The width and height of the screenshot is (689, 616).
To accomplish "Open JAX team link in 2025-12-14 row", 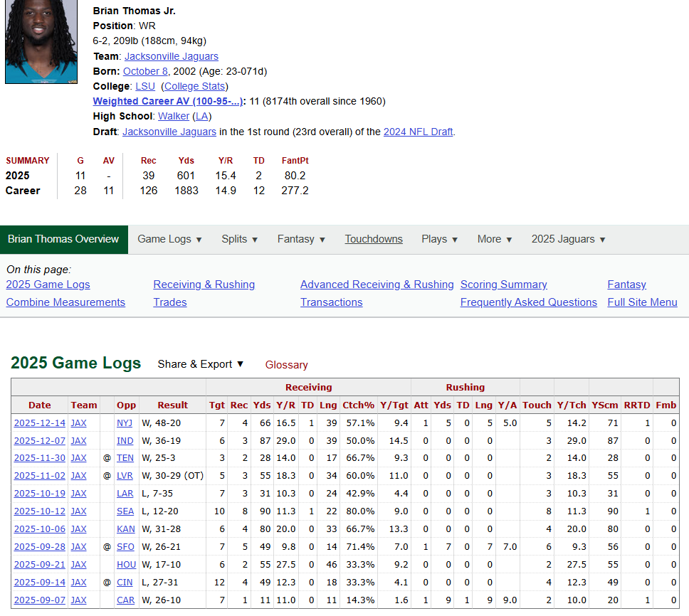I will (x=79, y=423).
